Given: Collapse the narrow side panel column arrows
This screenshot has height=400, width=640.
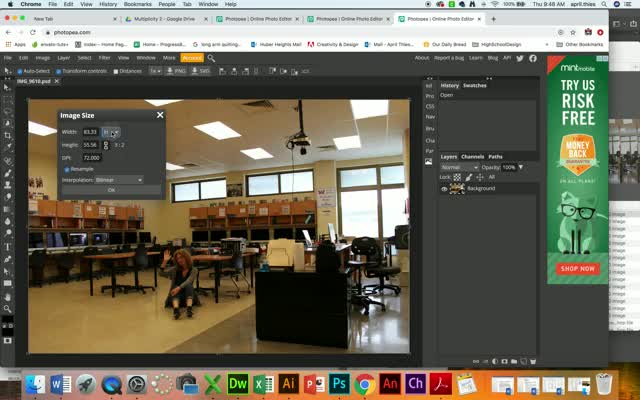Looking at the screenshot, I should [x=429, y=78].
